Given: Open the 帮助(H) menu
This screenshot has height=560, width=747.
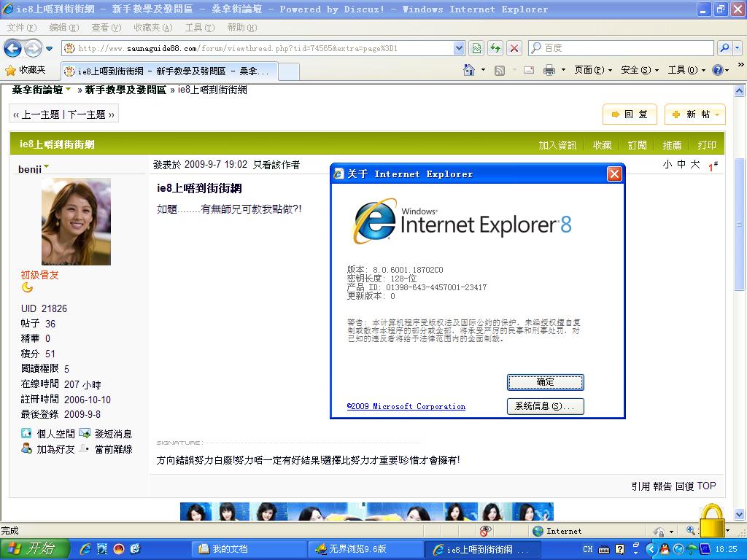Looking at the screenshot, I should pyautogui.click(x=242, y=28).
